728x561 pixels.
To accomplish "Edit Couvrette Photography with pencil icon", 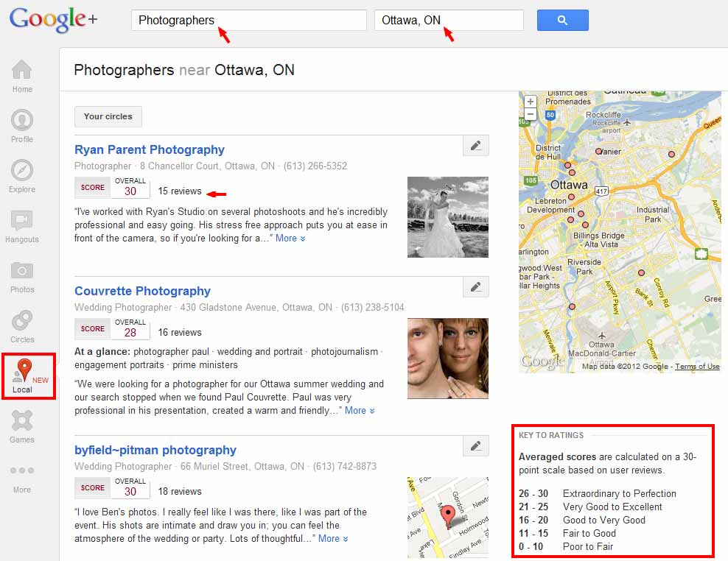I will pyautogui.click(x=476, y=287).
